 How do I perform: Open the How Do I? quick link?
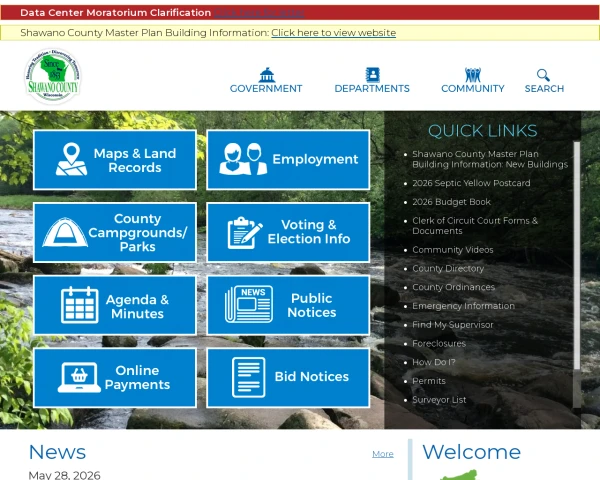click(434, 362)
